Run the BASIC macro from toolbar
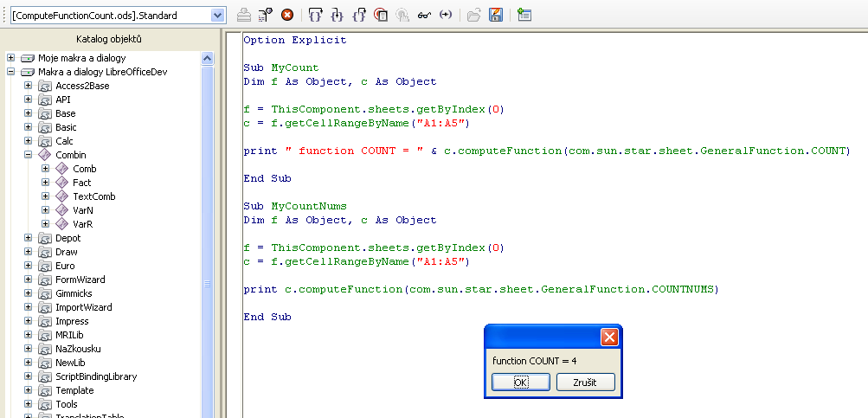 266,15
